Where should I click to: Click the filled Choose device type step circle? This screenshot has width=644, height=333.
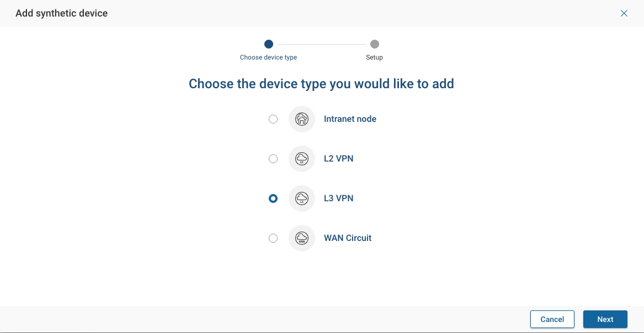pyautogui.click(x=269, y=44)
